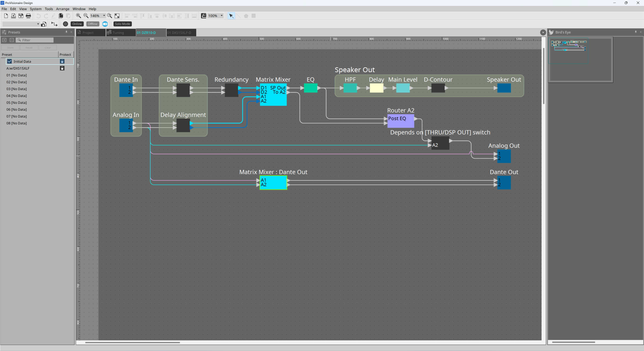The height and width of the screenshot is (351, 644).
Task: Copy the selection using the toolbar
Action: 61,16
